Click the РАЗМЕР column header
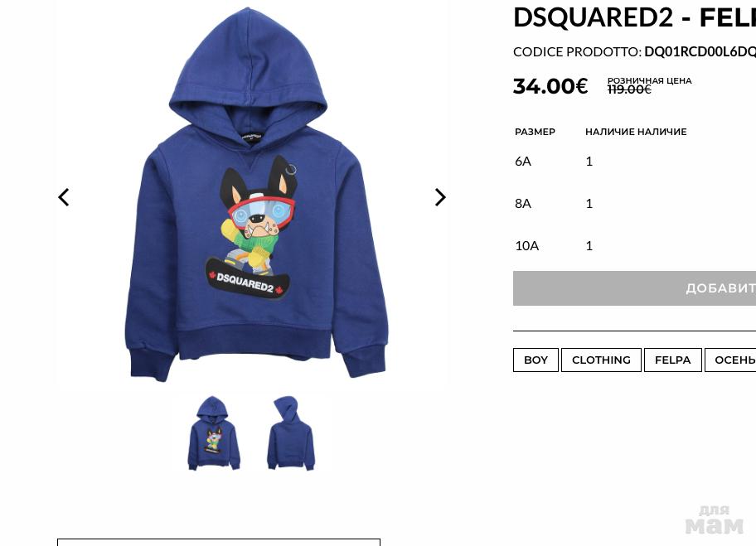 pos(535,132)
